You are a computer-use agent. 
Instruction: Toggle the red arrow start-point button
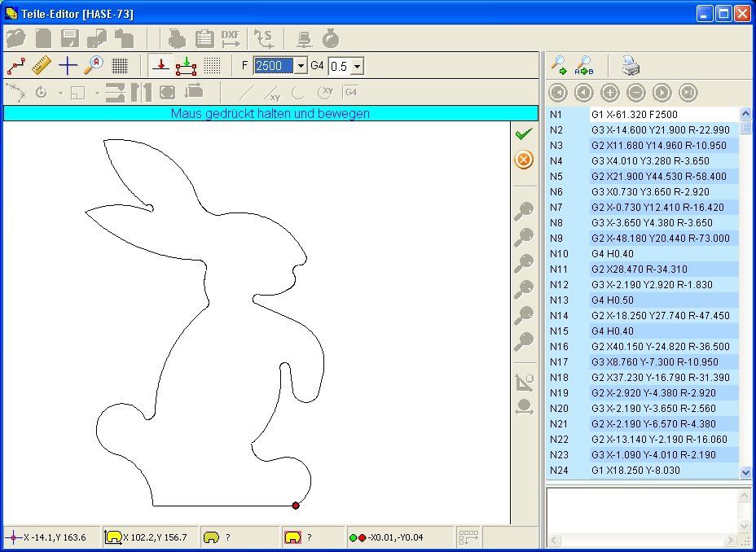click(160, 65)
